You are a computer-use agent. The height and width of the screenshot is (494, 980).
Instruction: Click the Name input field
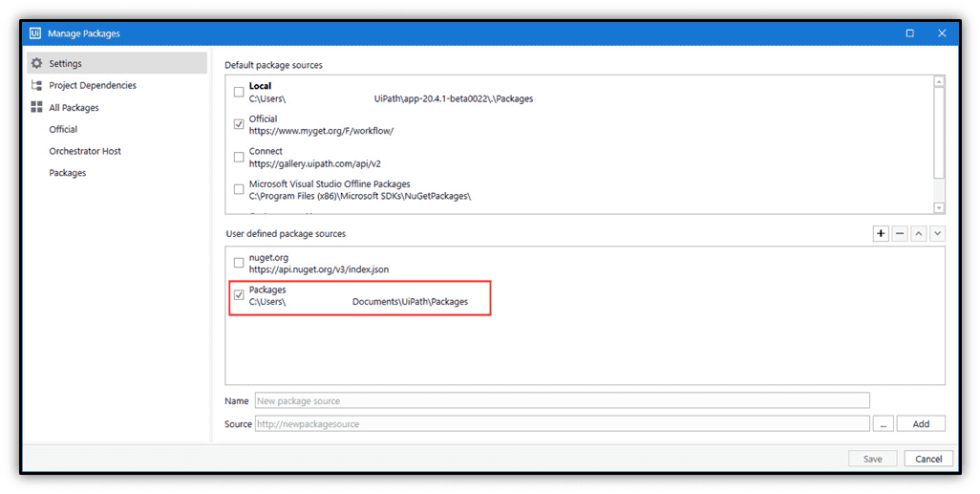click(x=562, y=400)
